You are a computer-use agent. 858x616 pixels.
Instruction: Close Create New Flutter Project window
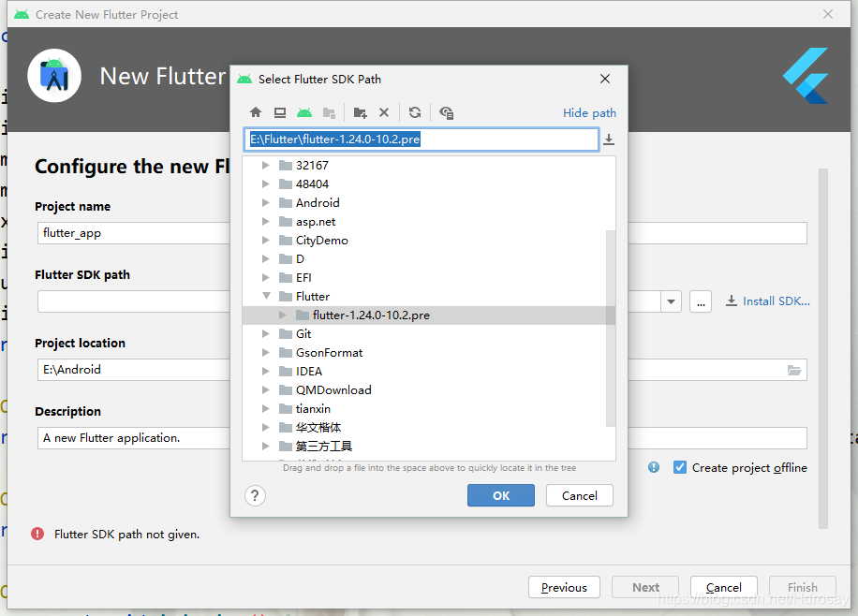pyautogui.click(x=828, y=14)
